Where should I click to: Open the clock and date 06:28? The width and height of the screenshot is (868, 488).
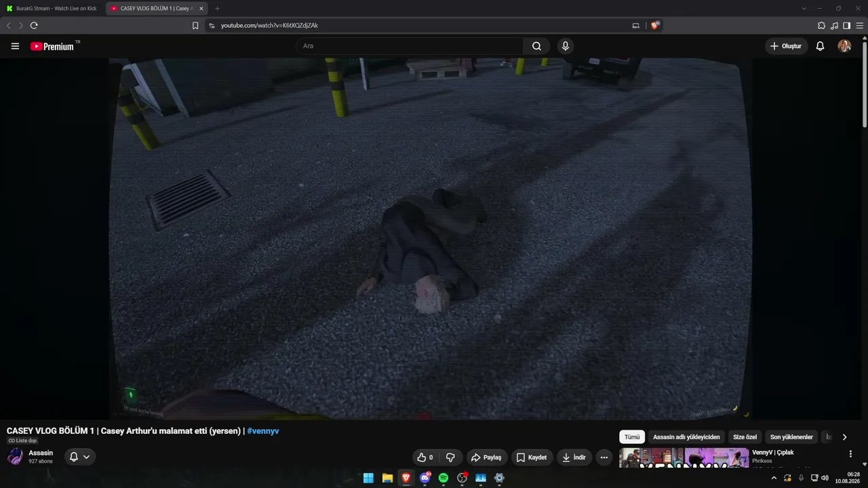point(848,478)
